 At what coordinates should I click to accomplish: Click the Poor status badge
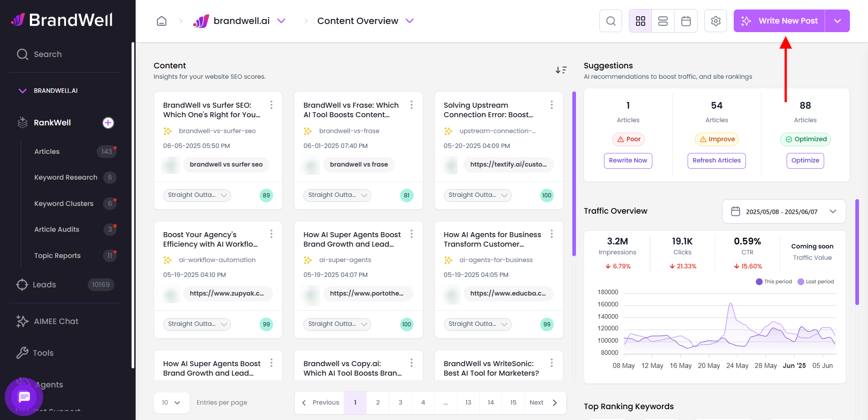pos(628,139)
